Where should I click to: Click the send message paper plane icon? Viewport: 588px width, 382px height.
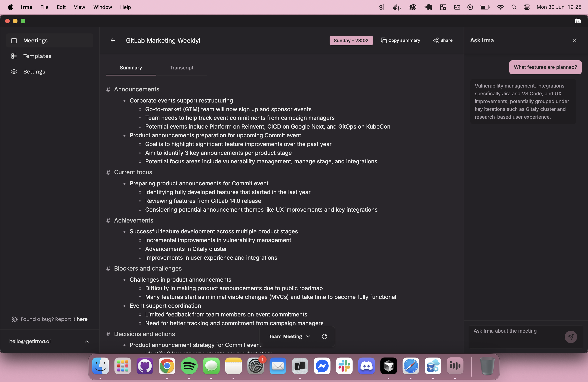tap(571, 336)
